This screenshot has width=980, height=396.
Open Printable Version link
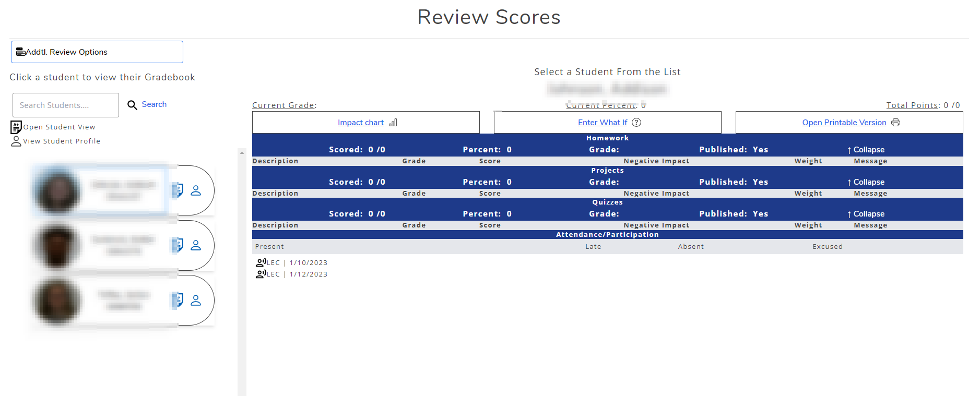tap(844, 123)
